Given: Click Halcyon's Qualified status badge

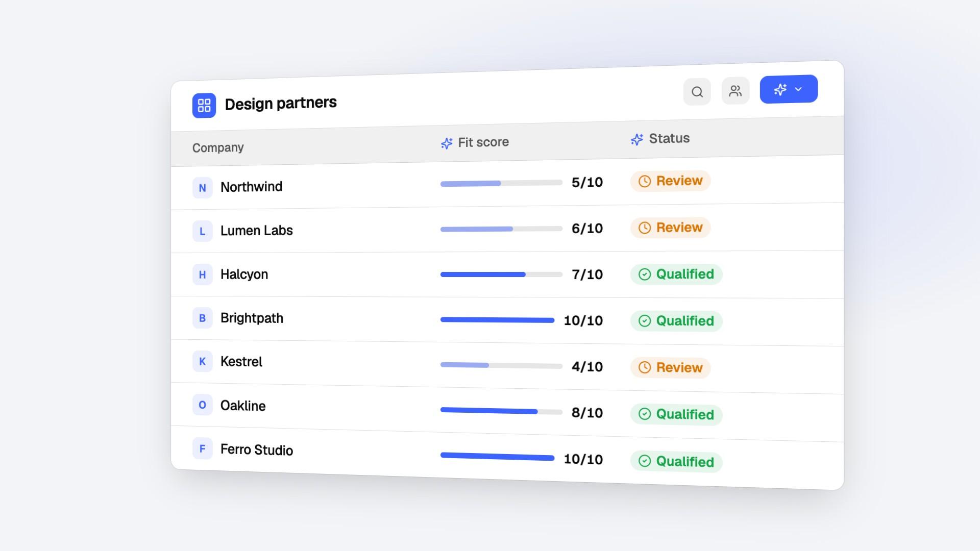Looking at the screenshot, I should tap(676, 274).
